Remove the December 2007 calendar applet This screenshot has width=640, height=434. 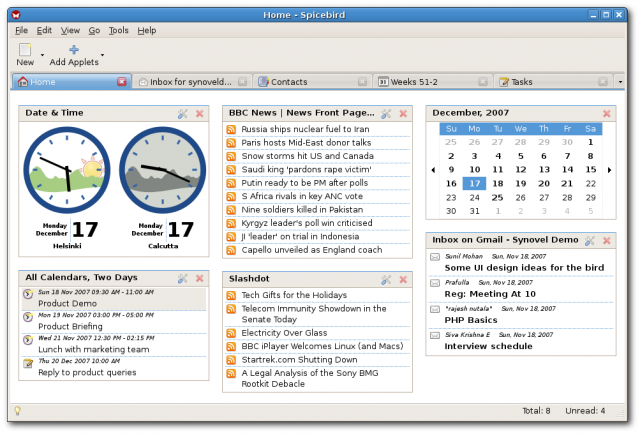(x=607, y=114)
